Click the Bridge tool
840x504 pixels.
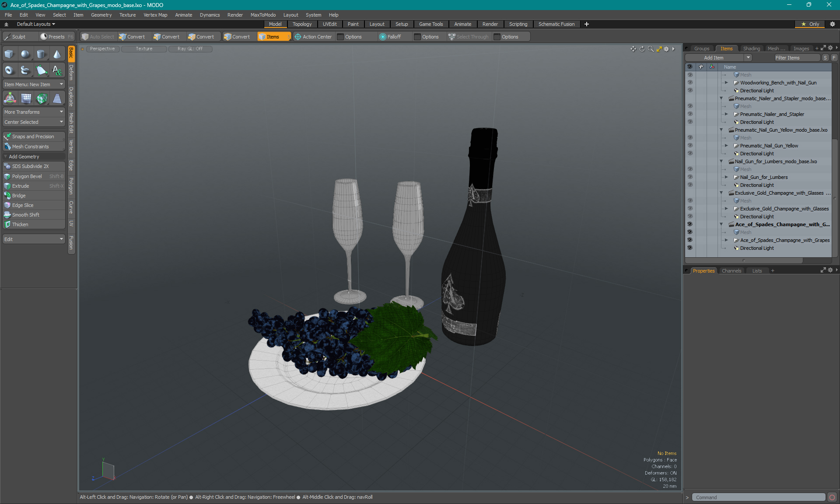tap(34, 196)
